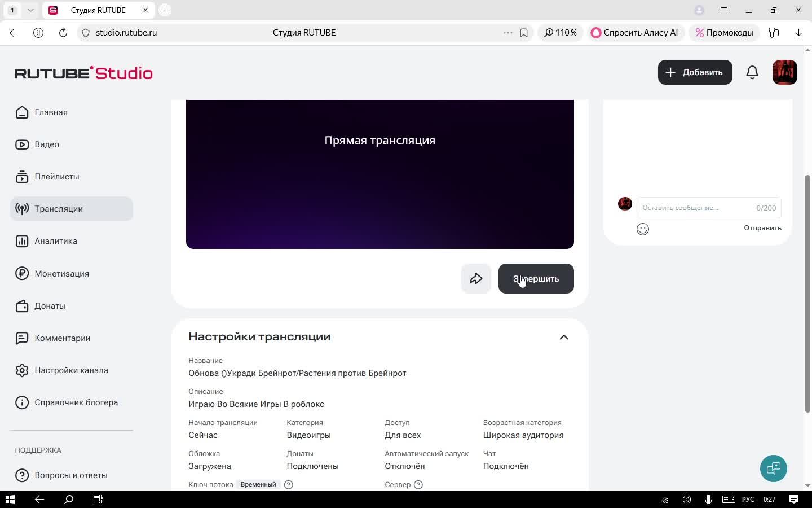Image resolution: width=812 pixels, height=508 pixels.
Task: Expand the tab list dropdown arrow
Action: [30, 10]
